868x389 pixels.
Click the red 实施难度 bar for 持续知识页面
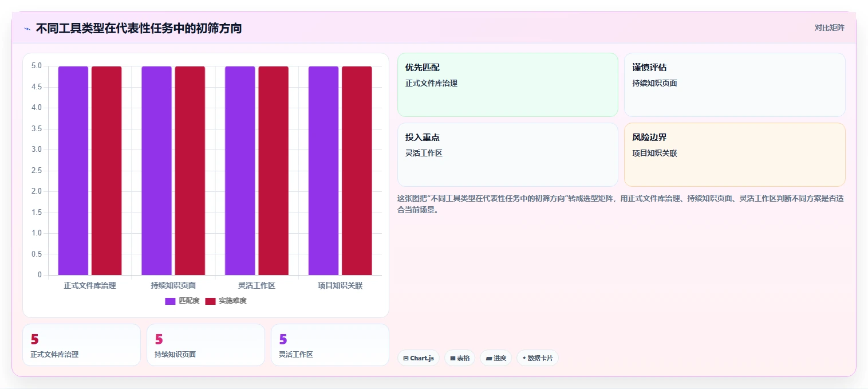point(190,171)
